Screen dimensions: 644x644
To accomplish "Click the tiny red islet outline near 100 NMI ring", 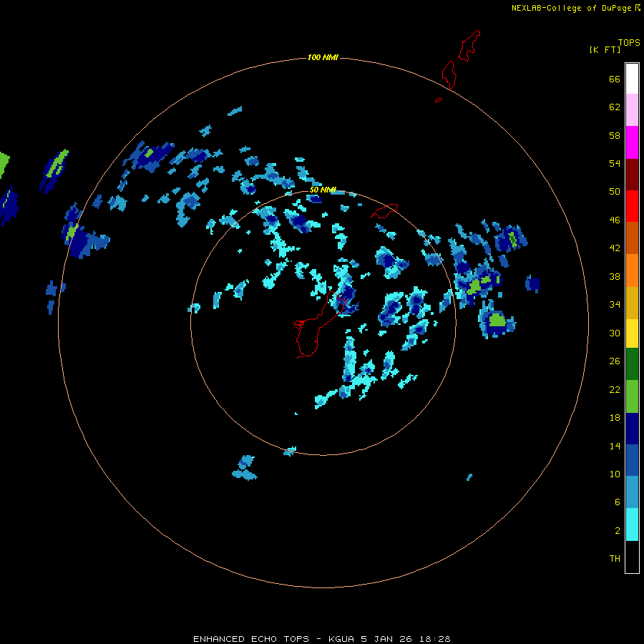I will 439,99.
